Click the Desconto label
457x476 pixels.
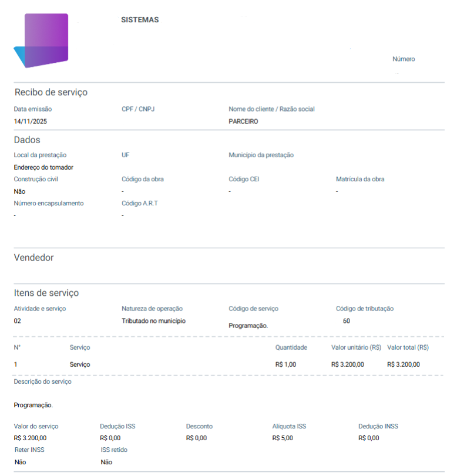tap(199, 426)
